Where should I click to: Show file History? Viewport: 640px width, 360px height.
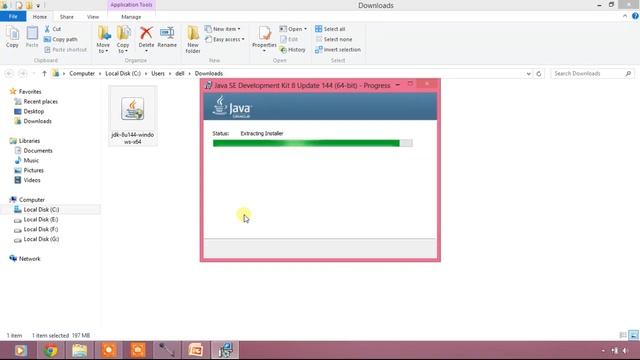[x=292, y=49]
